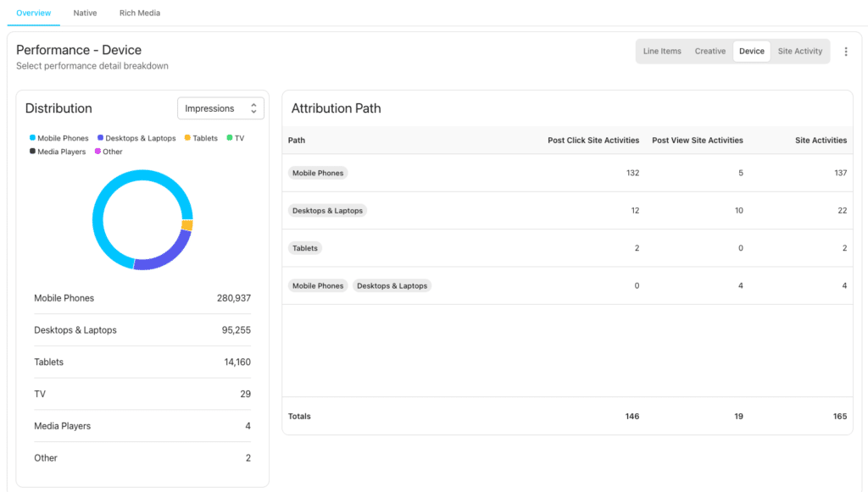Switch to the Rich Media tab
This screenshot has height=492, width=868.
[140, 14]
